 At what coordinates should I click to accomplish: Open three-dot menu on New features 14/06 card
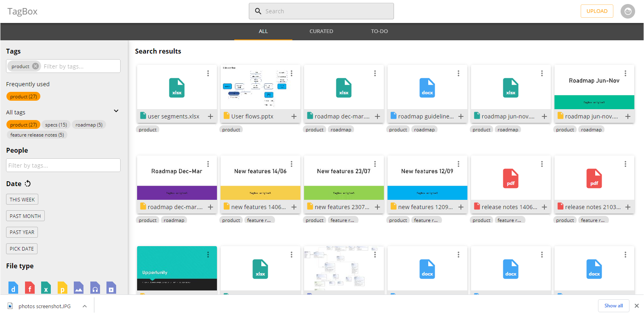click(292, 164)
